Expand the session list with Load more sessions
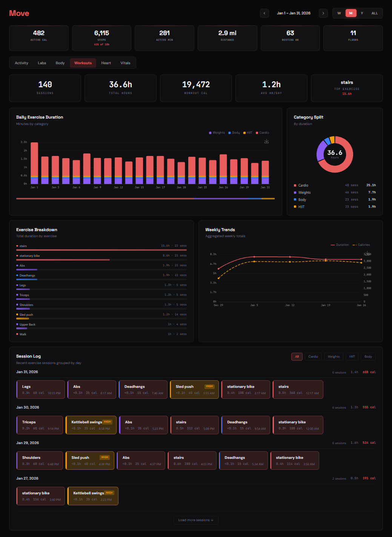392x537 pixels. pos(196,520)
